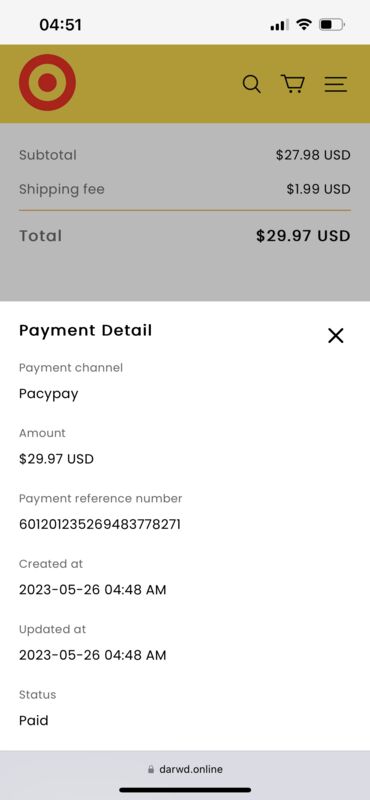Screen dimensions: 370x800
Task: Tap the Paid status value
Action: [34, 720]
